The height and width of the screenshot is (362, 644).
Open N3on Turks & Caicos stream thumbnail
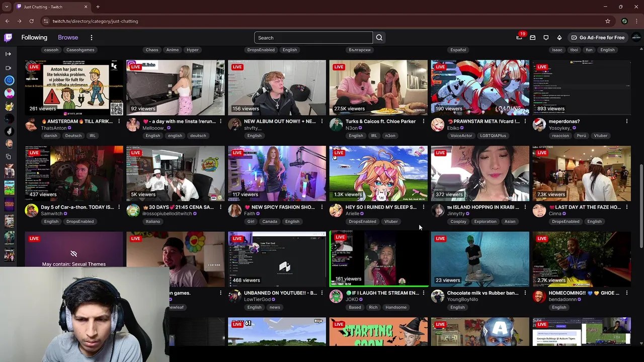point(378,88)
